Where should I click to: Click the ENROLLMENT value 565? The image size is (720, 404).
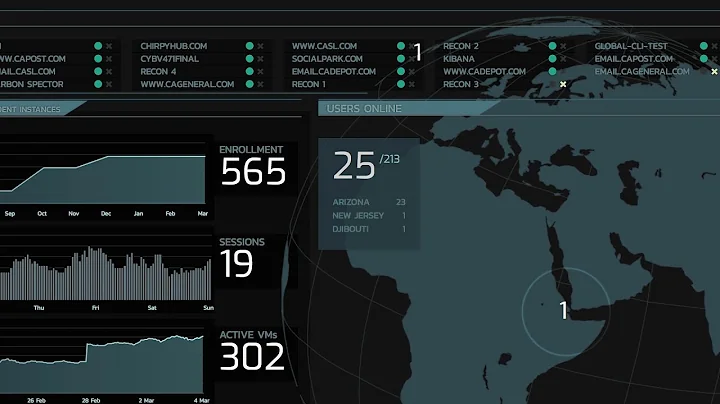click(x=253, y=172)
